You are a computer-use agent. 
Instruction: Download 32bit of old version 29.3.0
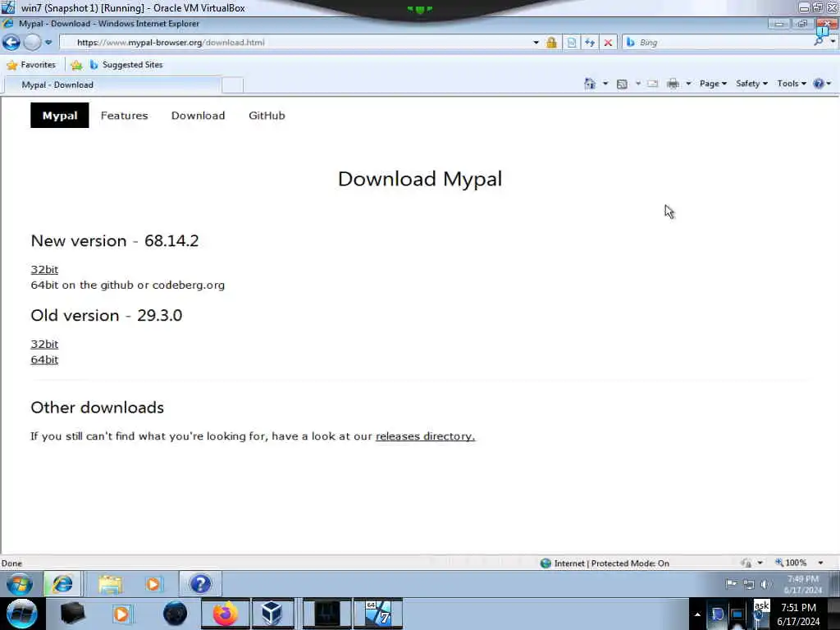tap(44, 344)
